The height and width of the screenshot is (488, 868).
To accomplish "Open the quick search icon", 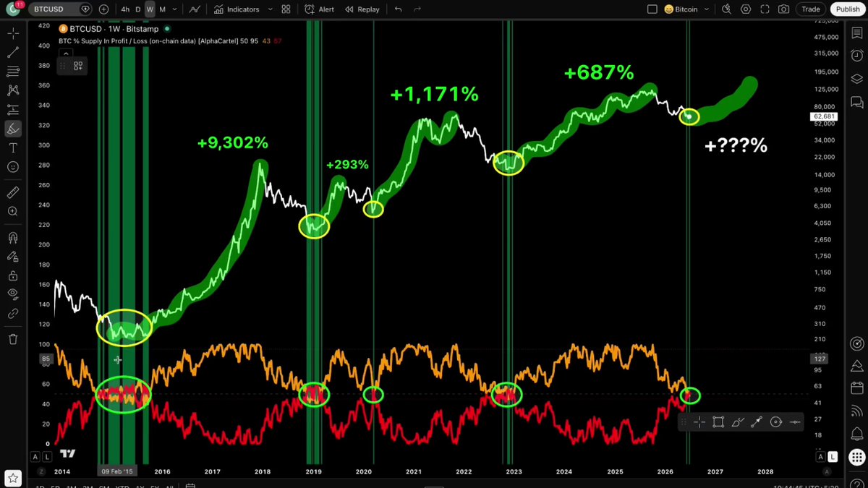I will coord(726,9).
